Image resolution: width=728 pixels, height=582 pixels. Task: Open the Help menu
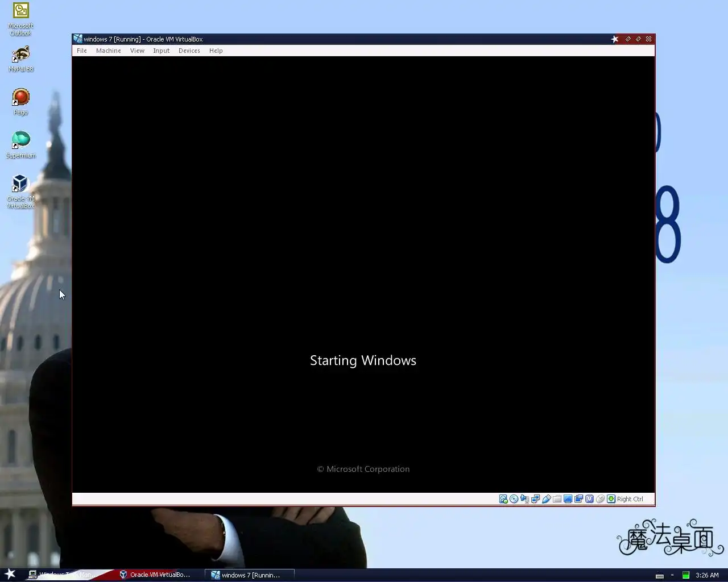pyautogui.click(x=216, y=51)
